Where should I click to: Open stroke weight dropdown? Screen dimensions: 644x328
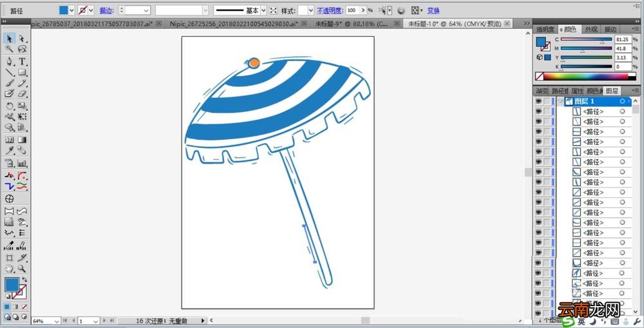click(146, 10)
